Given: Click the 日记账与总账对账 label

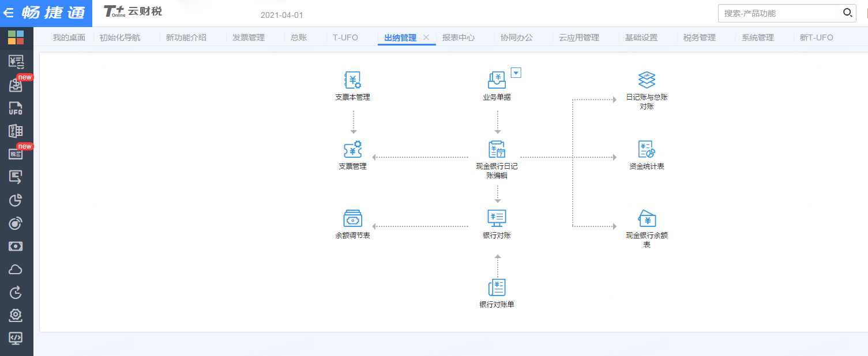Looking at the screenshot, I should pos(647,102).
